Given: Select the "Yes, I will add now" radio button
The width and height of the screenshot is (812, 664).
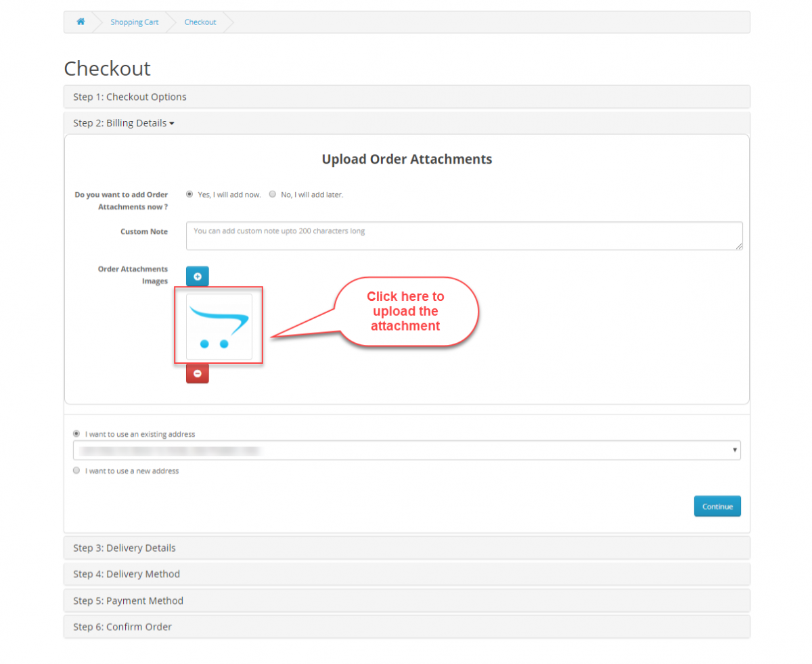Looking at the screenshot, I should (x=189, y=194).
